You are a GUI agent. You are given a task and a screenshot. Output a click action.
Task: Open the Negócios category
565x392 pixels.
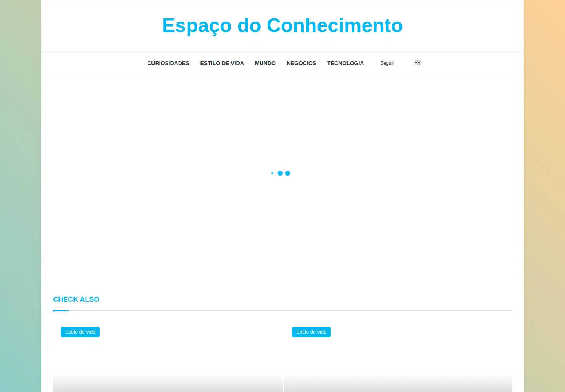[x=301, y=63]
